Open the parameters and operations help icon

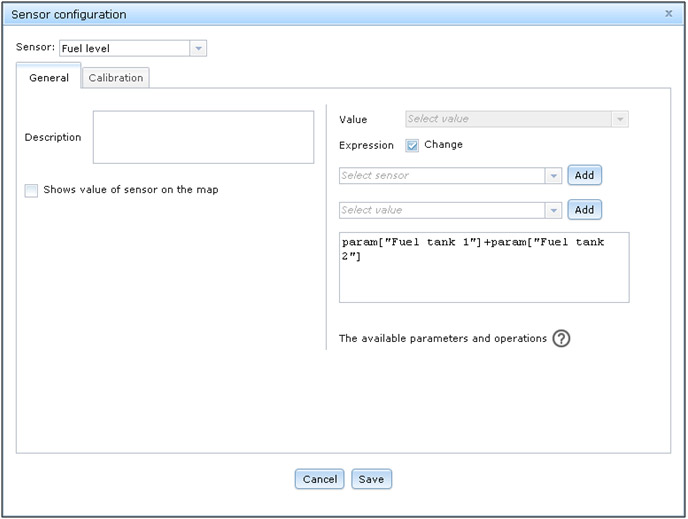coord(561,339)
